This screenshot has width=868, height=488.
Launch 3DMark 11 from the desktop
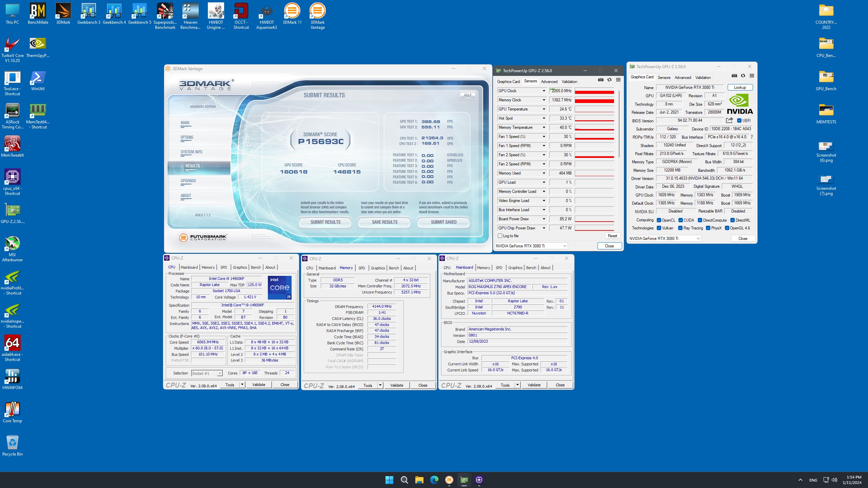click(292, 14)
